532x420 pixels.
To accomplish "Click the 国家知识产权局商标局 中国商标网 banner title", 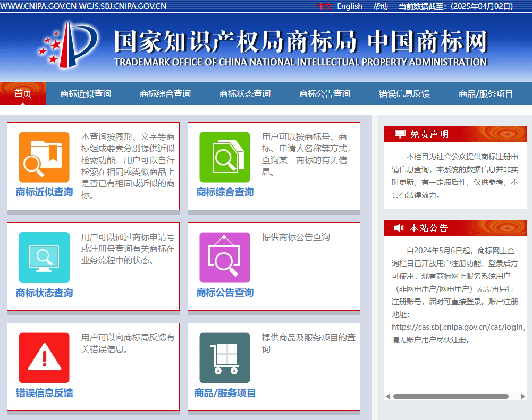I will tap(301, 42).
